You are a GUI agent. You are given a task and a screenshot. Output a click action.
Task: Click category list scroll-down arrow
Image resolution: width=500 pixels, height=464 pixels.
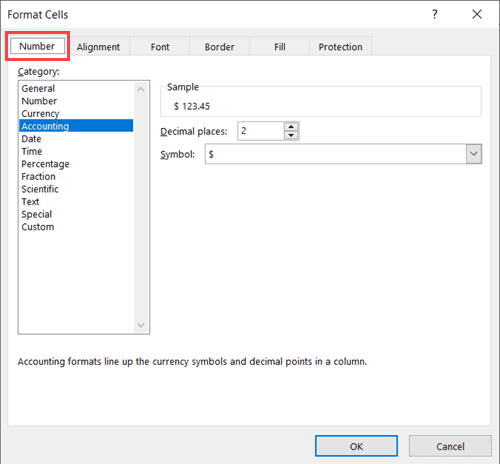click(141, 325)
